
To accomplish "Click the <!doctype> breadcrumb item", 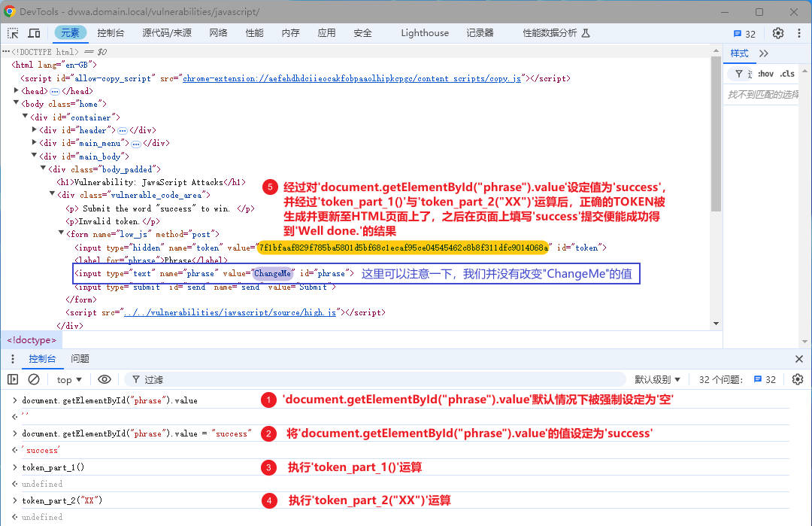I will pos(32,340).
